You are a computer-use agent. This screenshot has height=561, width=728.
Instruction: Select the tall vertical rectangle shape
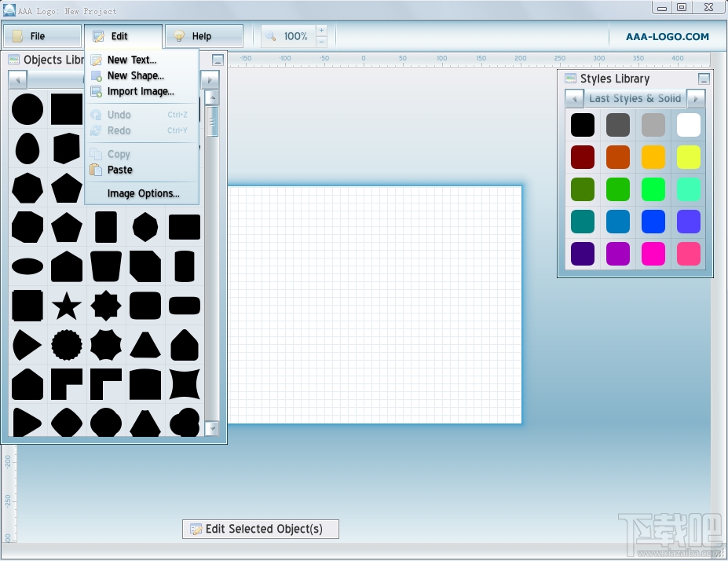(106, 227)
